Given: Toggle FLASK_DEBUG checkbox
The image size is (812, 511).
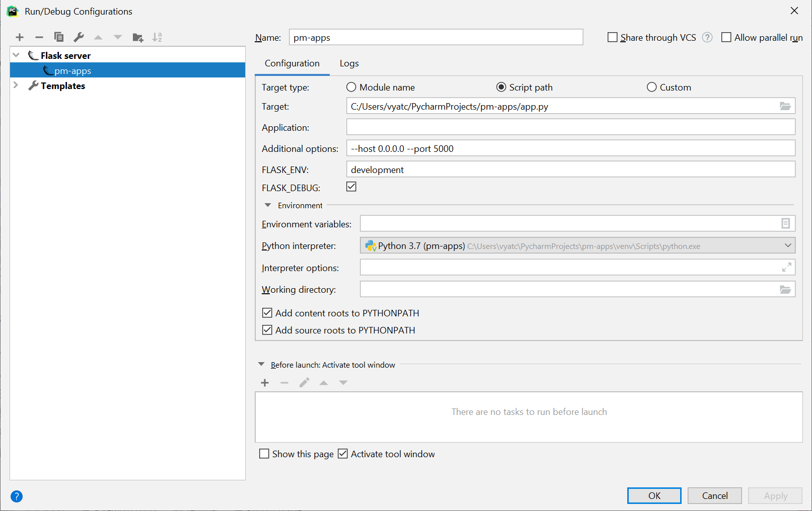Looking at the screenshot, I should [351, 187].
